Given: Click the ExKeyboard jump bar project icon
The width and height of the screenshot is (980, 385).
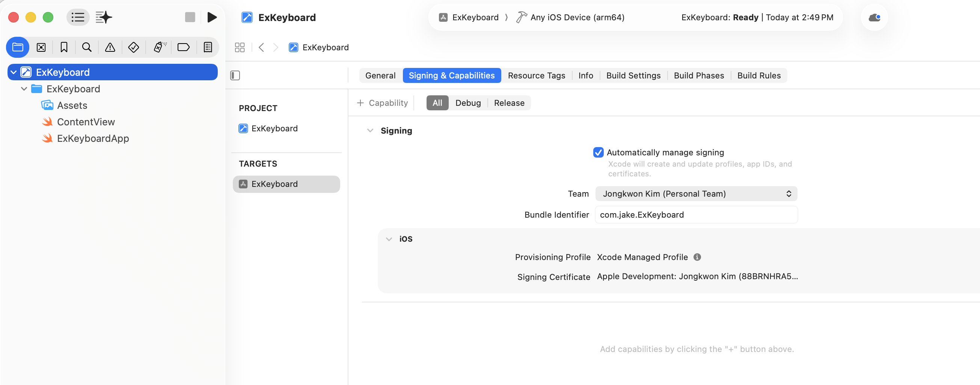Looking at the screenshot, I should coord(293,47).
